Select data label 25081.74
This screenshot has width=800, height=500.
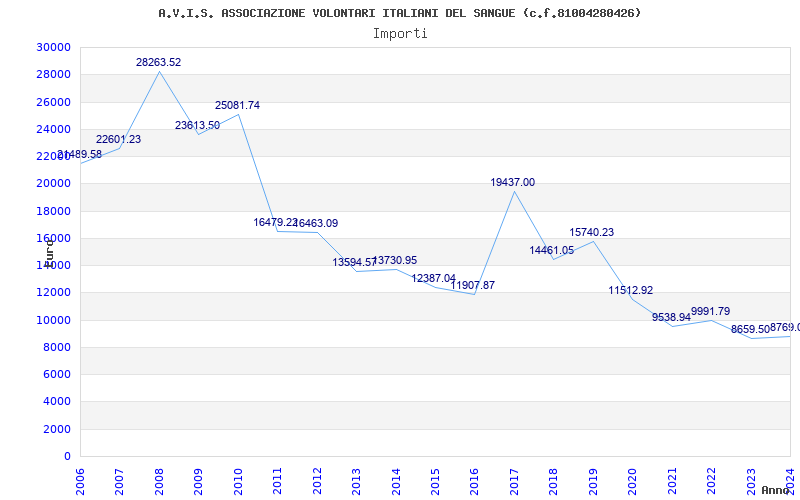237,106
